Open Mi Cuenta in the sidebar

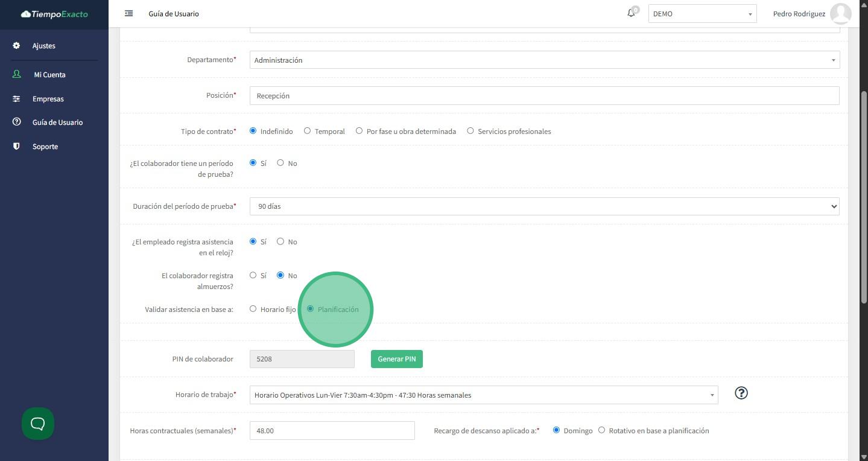(x=49, y=75)
